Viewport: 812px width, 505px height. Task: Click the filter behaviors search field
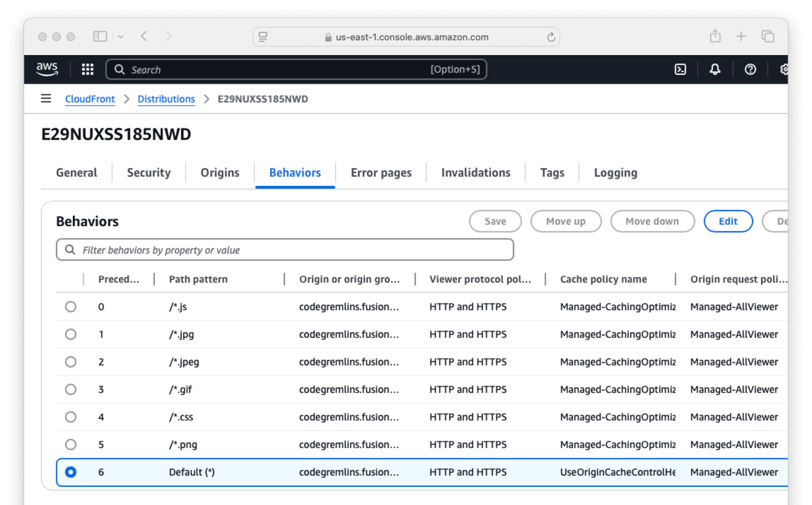click(284, 249)
